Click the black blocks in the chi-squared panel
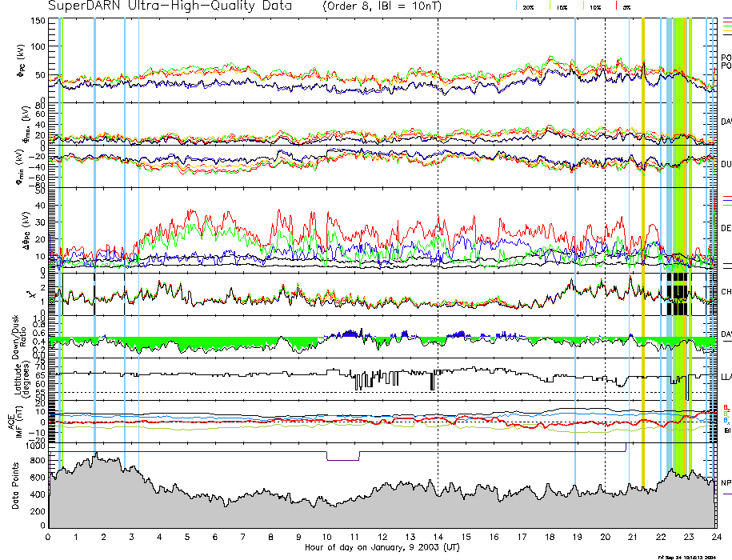Image resolution: width=732 pixels, height=560 pixels. (x=677, y=294)
